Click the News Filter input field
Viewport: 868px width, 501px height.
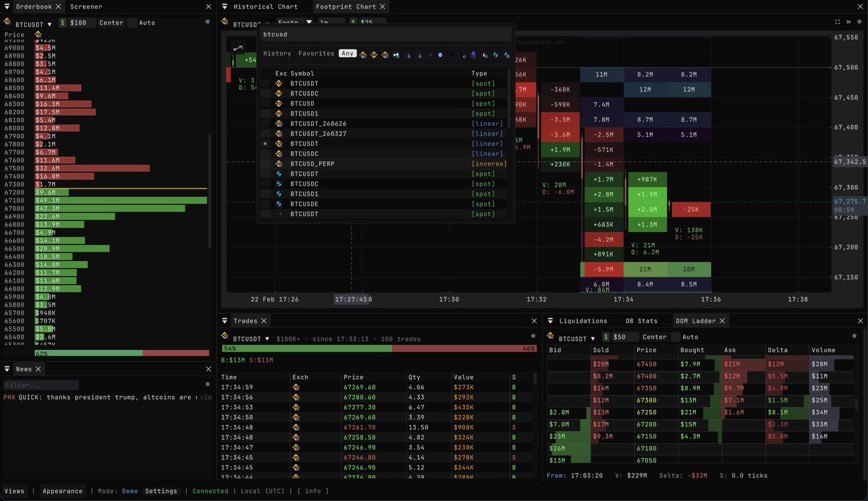click(41, 385)
